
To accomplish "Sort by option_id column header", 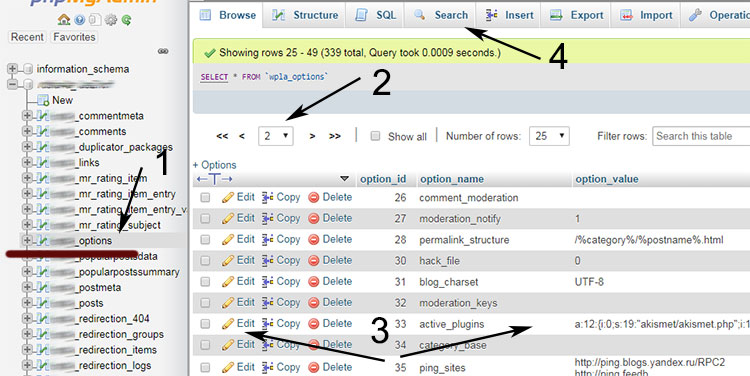I will [383, 179].
